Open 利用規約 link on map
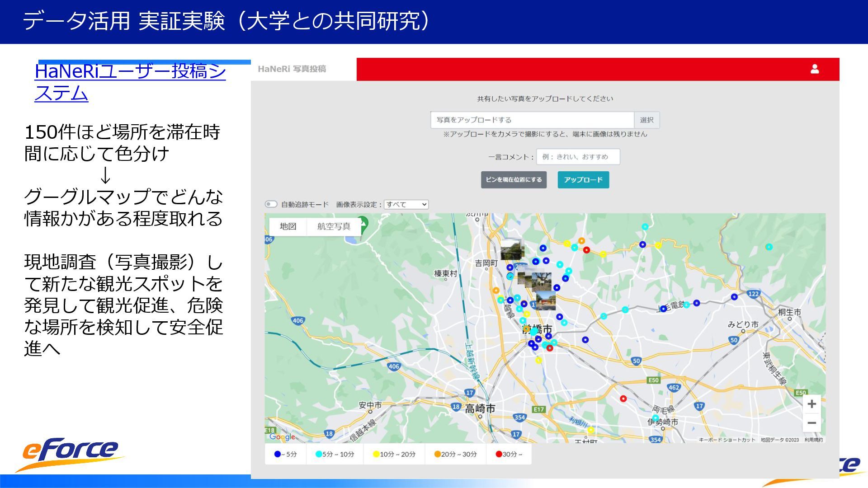This screenshot has height=488, width=868. point(814,440)
